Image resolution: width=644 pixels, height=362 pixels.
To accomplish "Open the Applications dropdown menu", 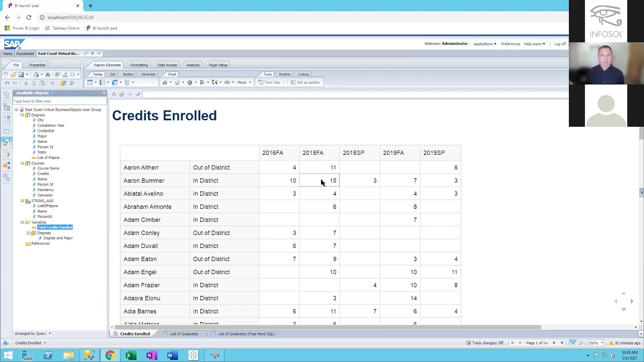I will (x=485, y=44).
